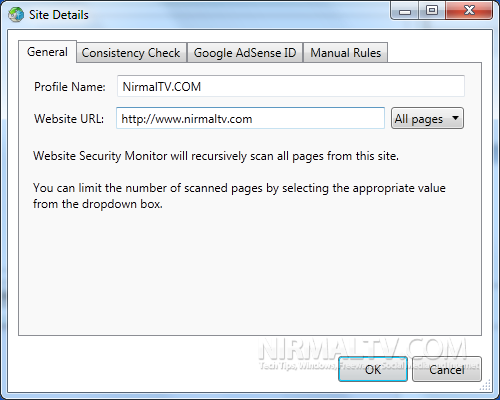The image size is (500, 400).
Task: Click the resize grip in dialog corner
Action: 486,385
